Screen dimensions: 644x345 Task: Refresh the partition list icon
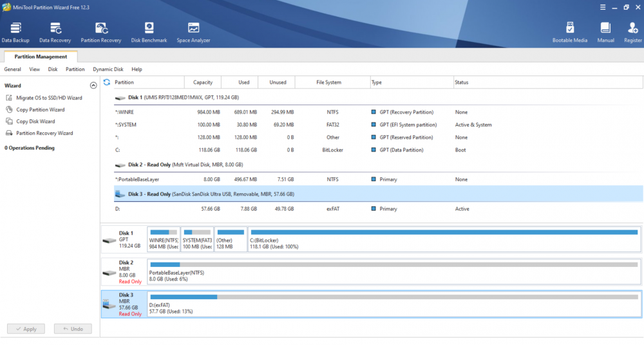[x=107, y=83]
